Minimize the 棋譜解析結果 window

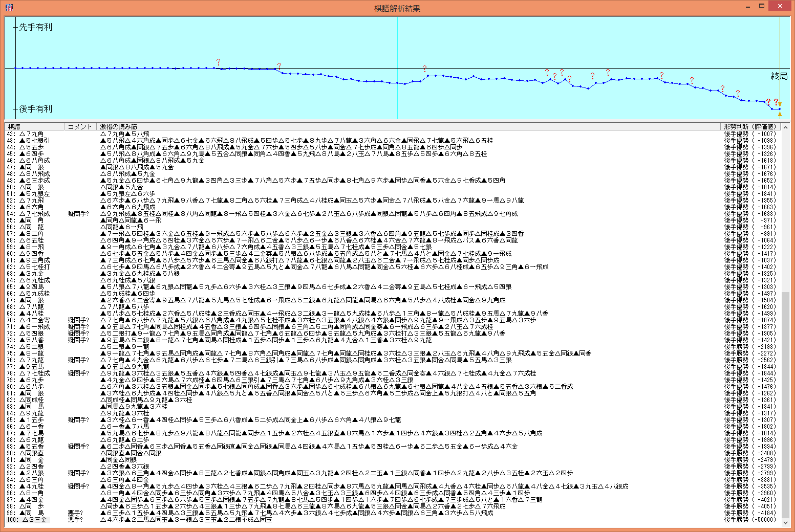coord(748,7)
